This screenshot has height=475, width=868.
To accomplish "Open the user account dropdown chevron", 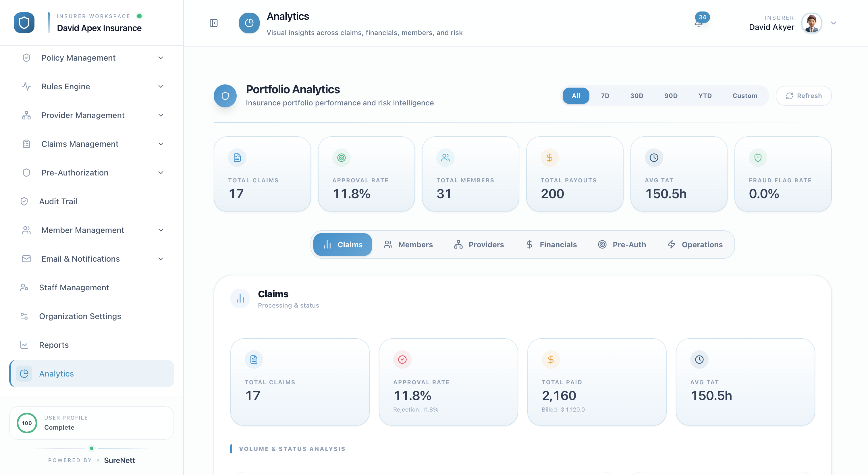I will [x=834, y=23].
